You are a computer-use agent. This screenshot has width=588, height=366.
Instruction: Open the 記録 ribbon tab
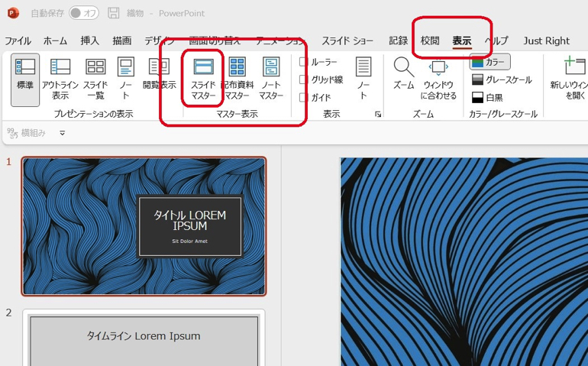pyautogui.click(x=399, y=40)
